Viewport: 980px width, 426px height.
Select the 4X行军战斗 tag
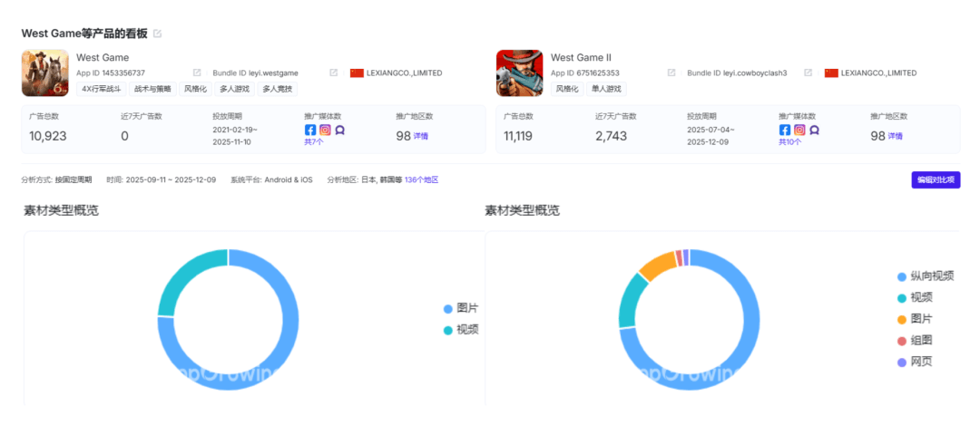[102, 89]
